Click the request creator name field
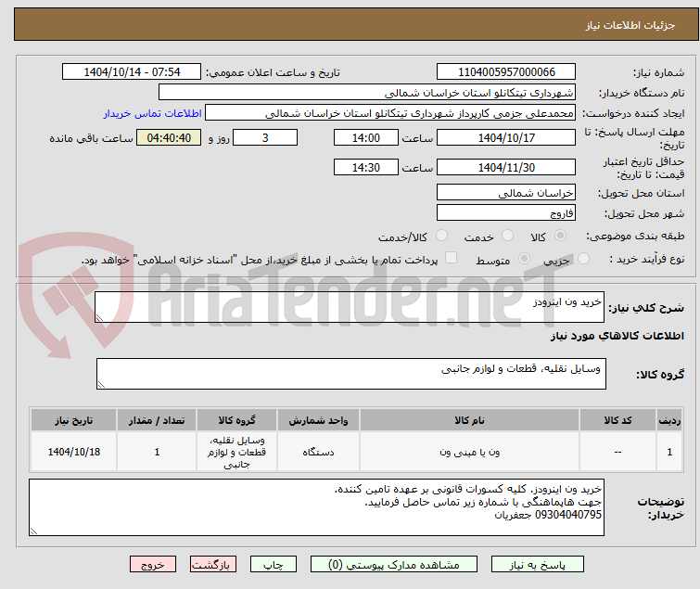Screen dimensions: 700x589 [x=390, y=113]
